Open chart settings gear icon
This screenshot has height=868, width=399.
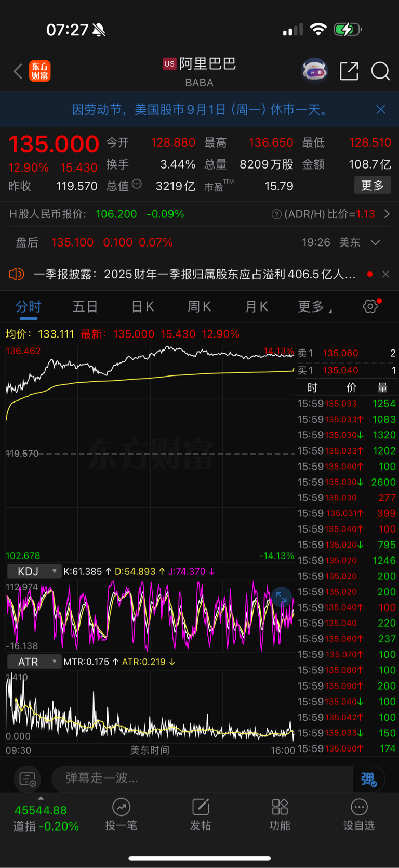point(370,306)
